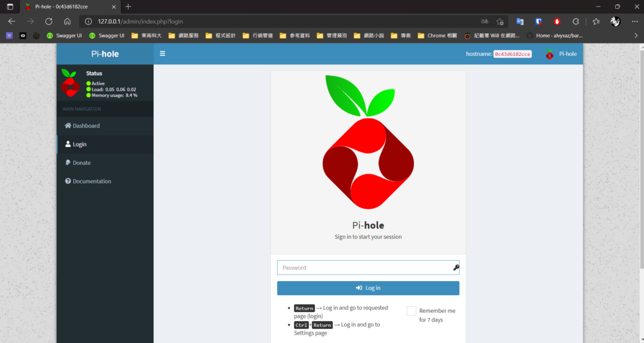Image resolution: width=644 pixels, height=343 pixels.
Task: Open the browser tab actions menu
Action: (x=10, y=7)
